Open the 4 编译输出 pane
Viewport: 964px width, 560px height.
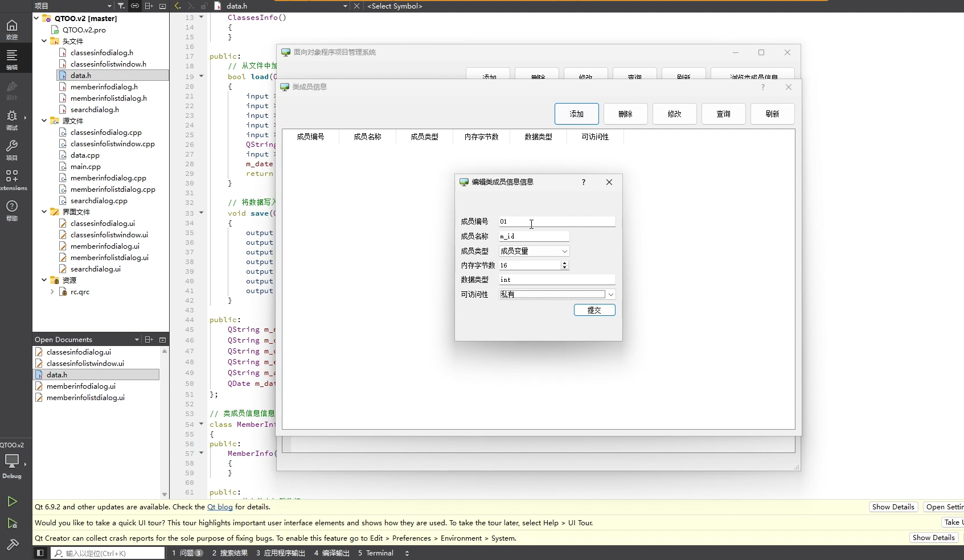(331, 553)
